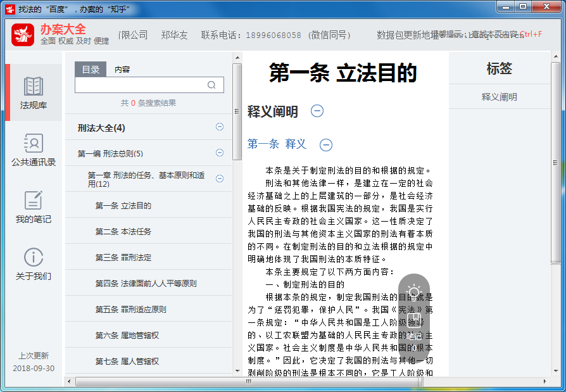Collapse the 第一章 刑法的任务 chapter node

220,179
